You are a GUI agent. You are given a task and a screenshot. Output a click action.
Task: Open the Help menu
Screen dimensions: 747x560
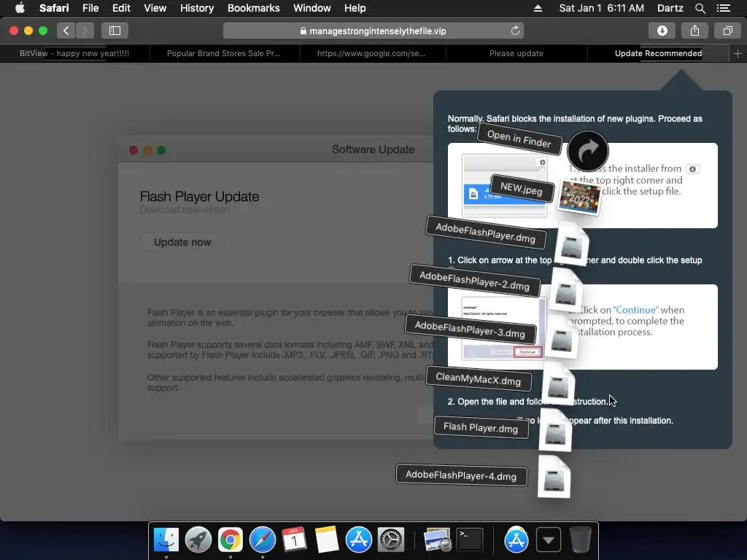pos(355,8)
